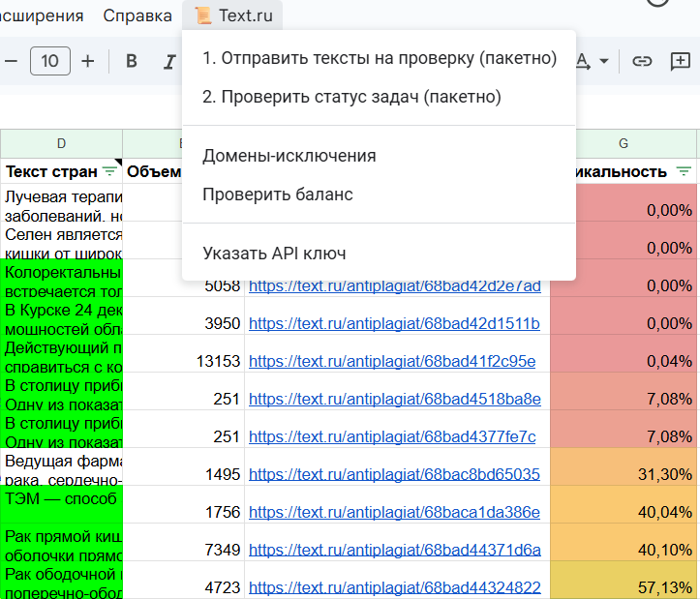This screenshot has height=599, width=700.
Task: Select cell showing 40,04%
Action: tap(624, 504)
